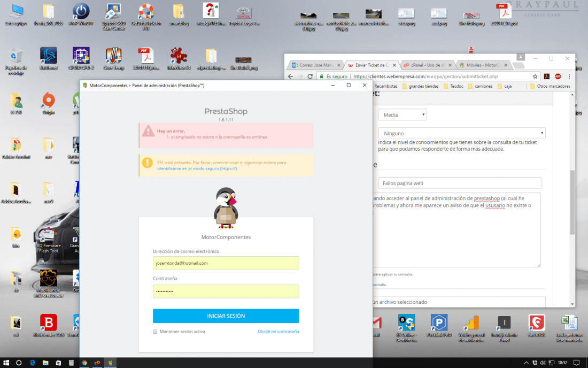
Task: Click the Adblock Plus extension icon
Action: coord(558,76)
